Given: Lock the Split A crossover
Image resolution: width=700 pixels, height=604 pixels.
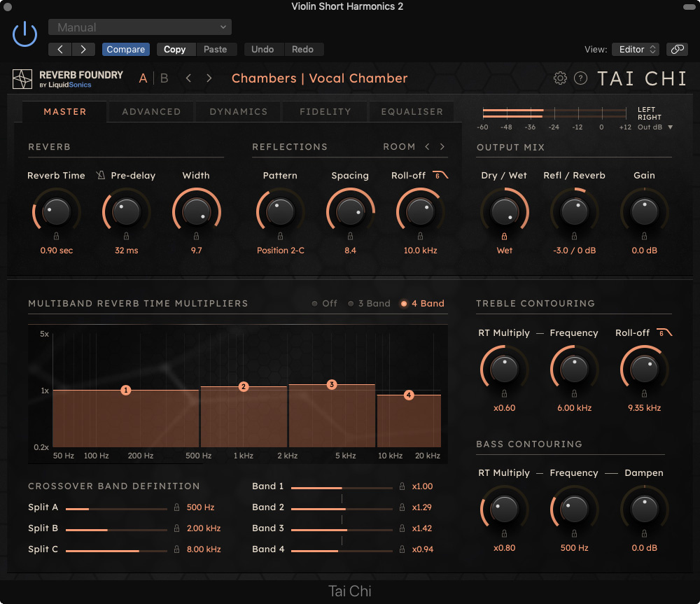Looking at the screenshot, I should click(x=177, y=507).
